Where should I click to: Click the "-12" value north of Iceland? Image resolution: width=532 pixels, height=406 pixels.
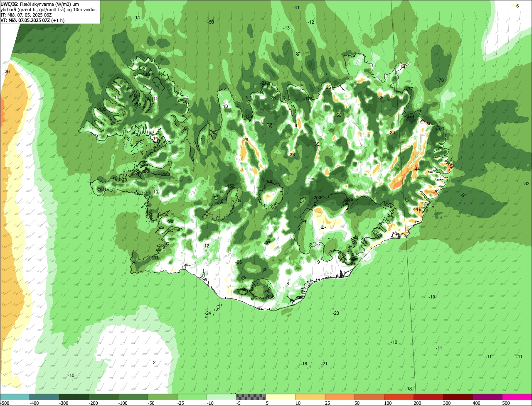point(311,22)
